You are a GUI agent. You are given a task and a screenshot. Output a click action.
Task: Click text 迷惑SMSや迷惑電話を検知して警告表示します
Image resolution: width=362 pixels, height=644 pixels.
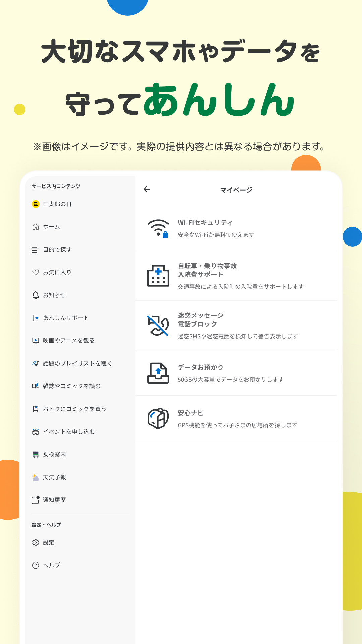point(238,336)
